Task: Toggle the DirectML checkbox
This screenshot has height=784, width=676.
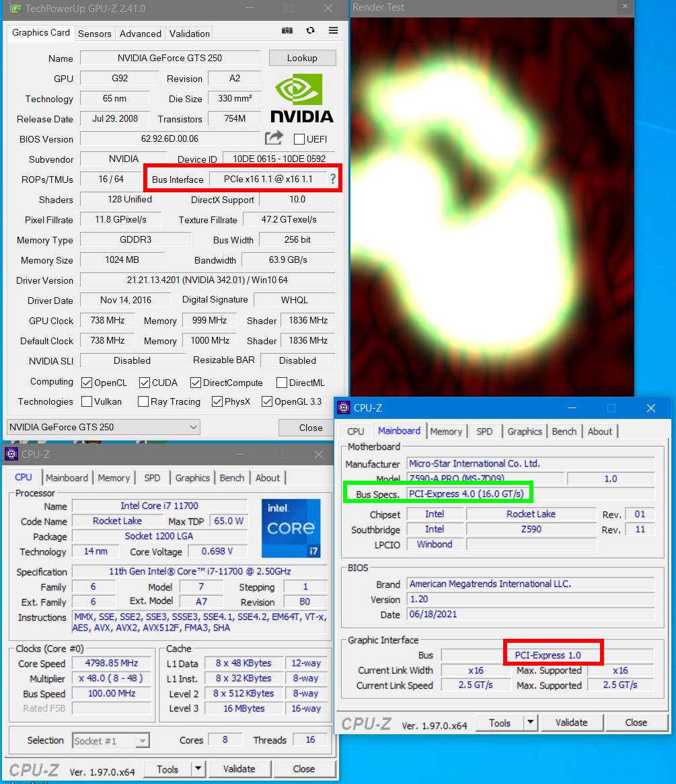Action: pyautogui.click(x=282, y=383)
